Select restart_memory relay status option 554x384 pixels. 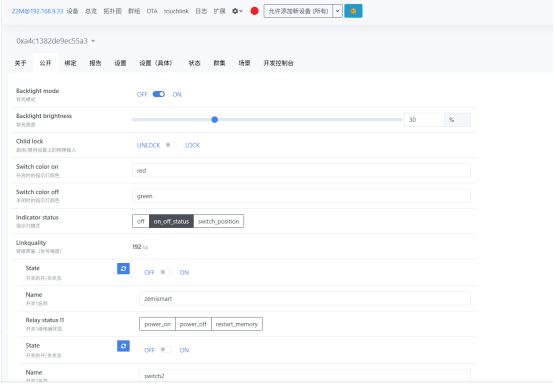pyautogui.click(x=237, y=324)
